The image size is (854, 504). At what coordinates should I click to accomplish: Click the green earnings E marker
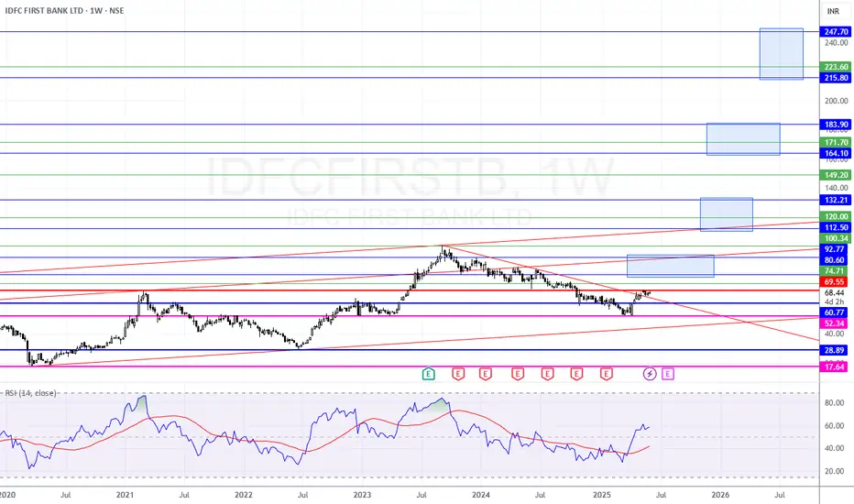click(429, 374)
